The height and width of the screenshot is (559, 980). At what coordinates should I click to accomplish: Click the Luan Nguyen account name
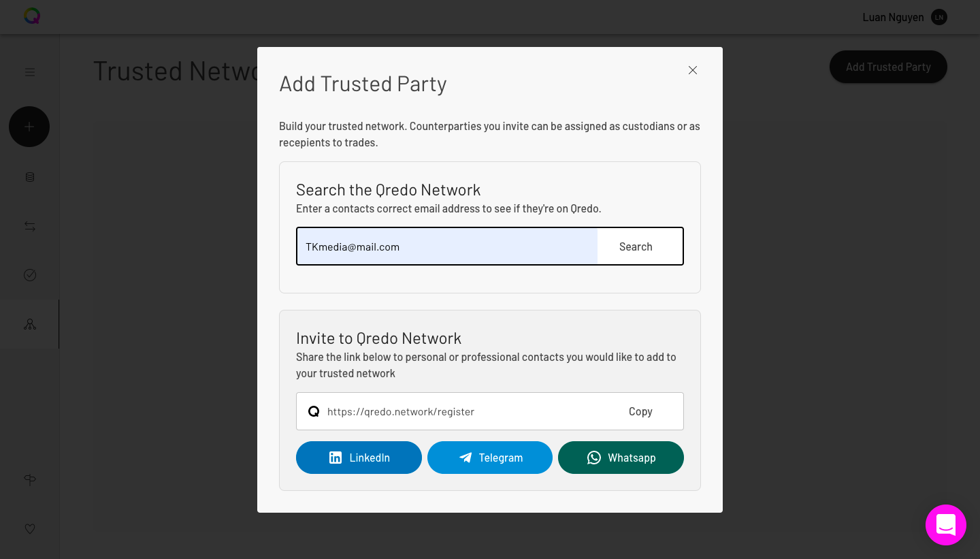(893, 17)
